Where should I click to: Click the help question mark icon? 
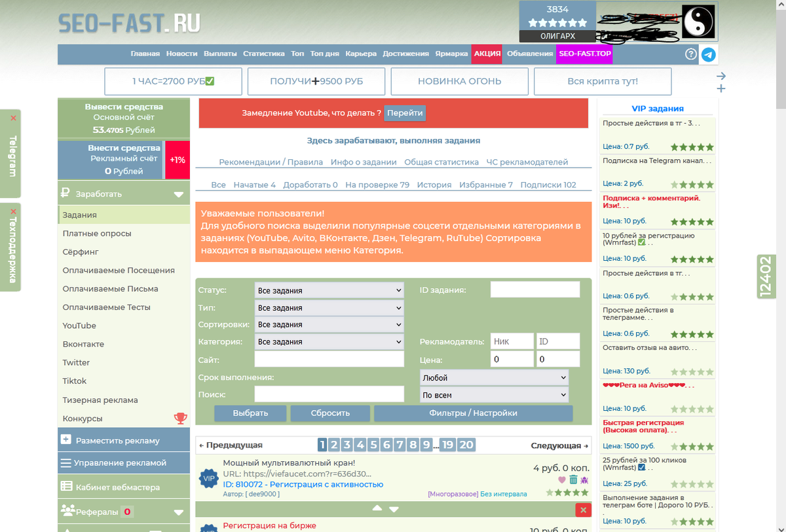coord(691,54)
